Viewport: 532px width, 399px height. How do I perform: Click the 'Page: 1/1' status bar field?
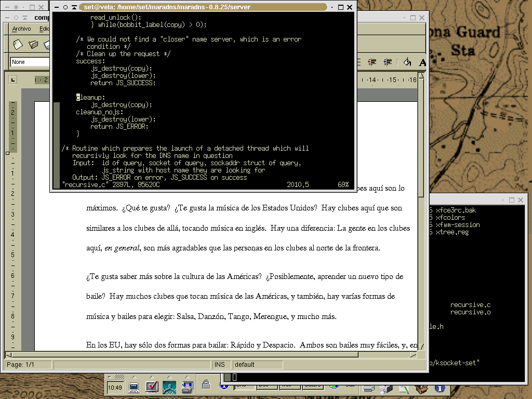pyautogui.click(x=28, y=364)
